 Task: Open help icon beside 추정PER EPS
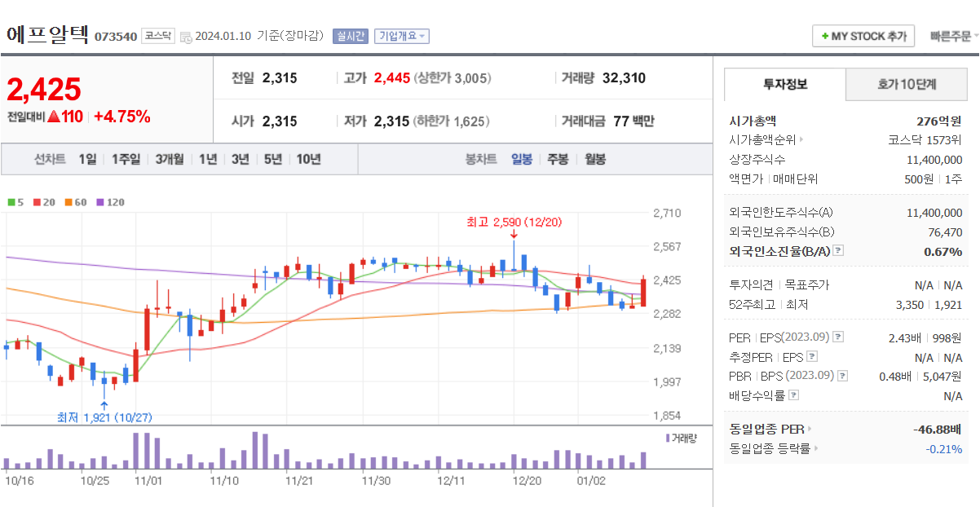click(811, 357)
